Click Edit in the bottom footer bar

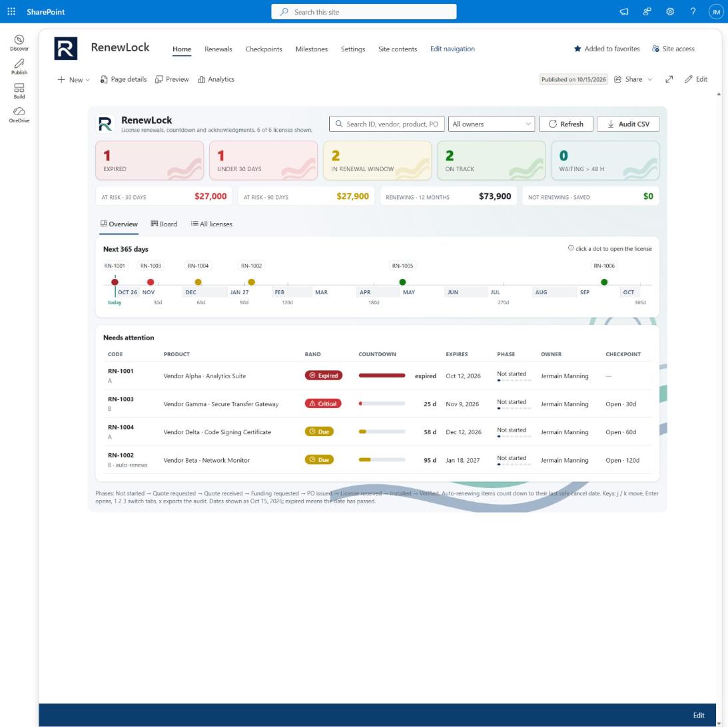point(699,716)
